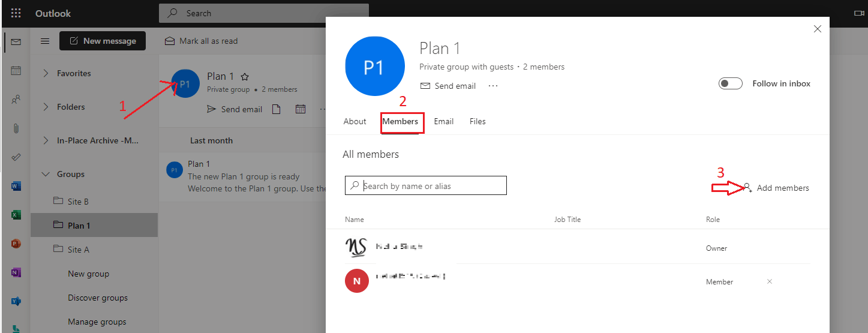Click Send email under group header
This screenshot has width=868, height=333.
point(235,109)
